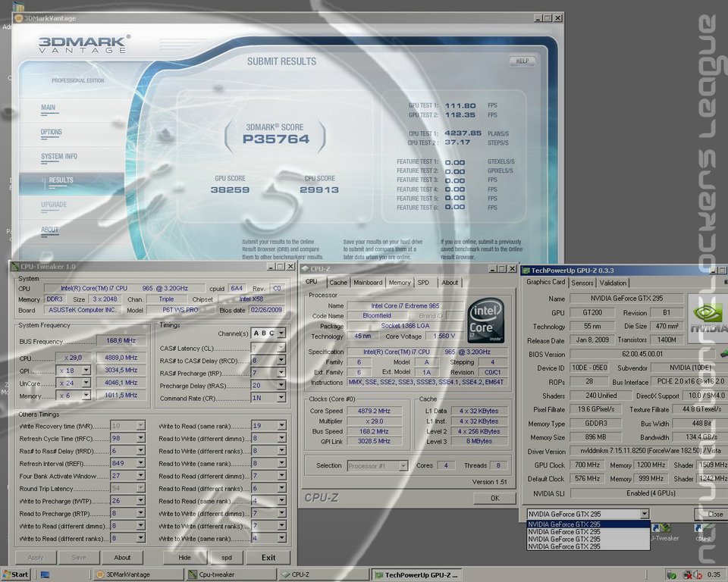Click the 3DMark score P35764

[276, 139]
